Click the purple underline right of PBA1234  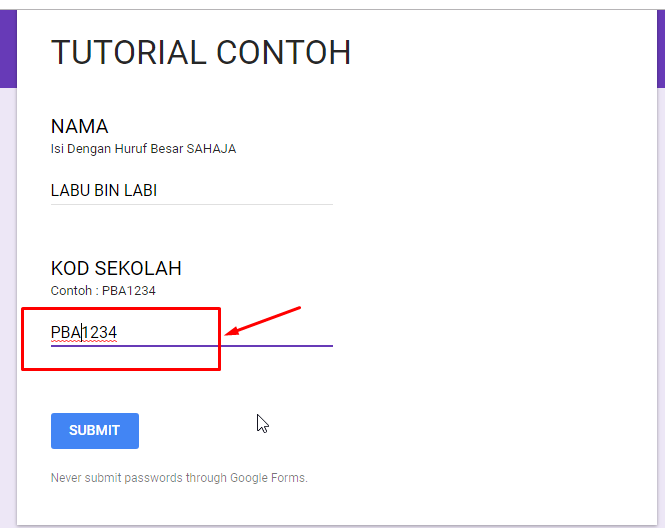click(280, 346)
